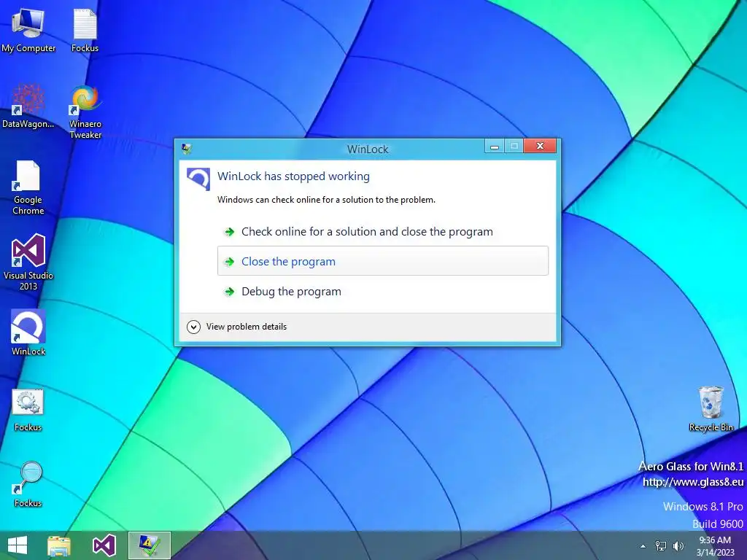Screen dimensions: 747x560
Task: Open the Windows Start button
Action: [18, 545]
